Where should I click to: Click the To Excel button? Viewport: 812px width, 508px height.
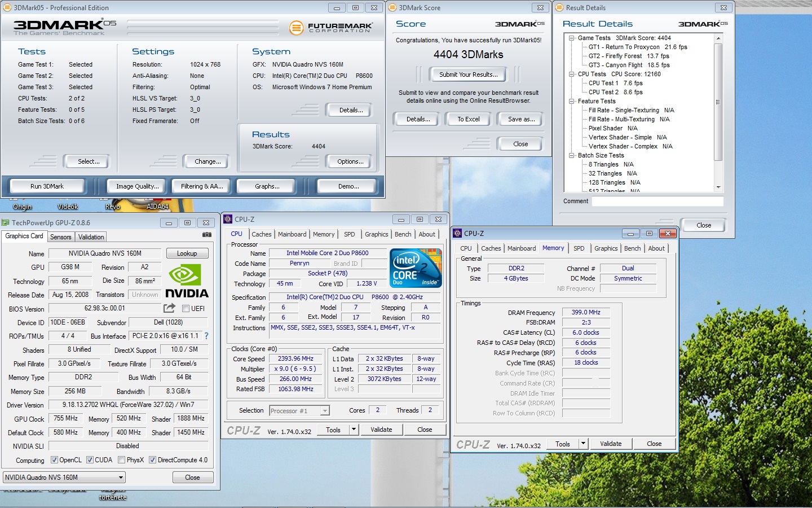click(x=468, y=119)
